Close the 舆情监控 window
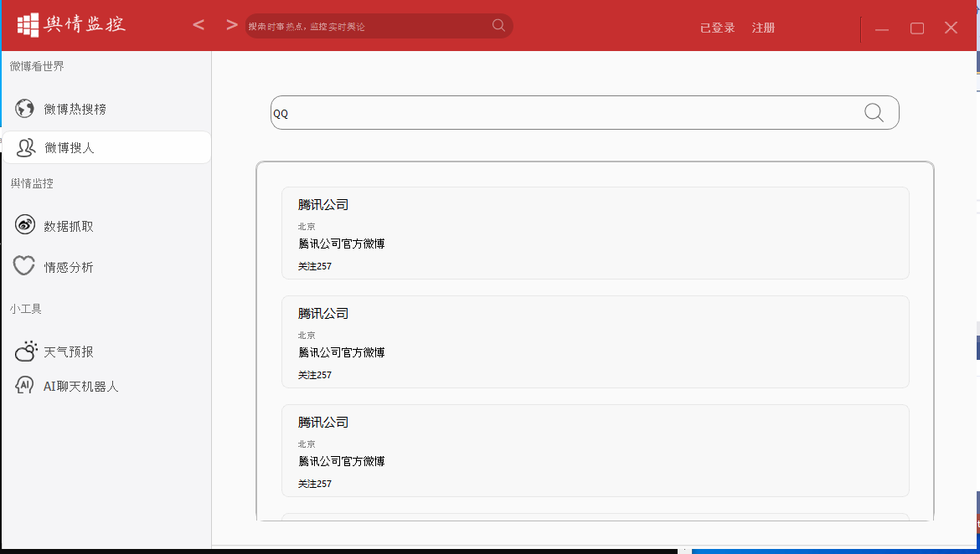 pyautogui.click(x=951, y=28)
